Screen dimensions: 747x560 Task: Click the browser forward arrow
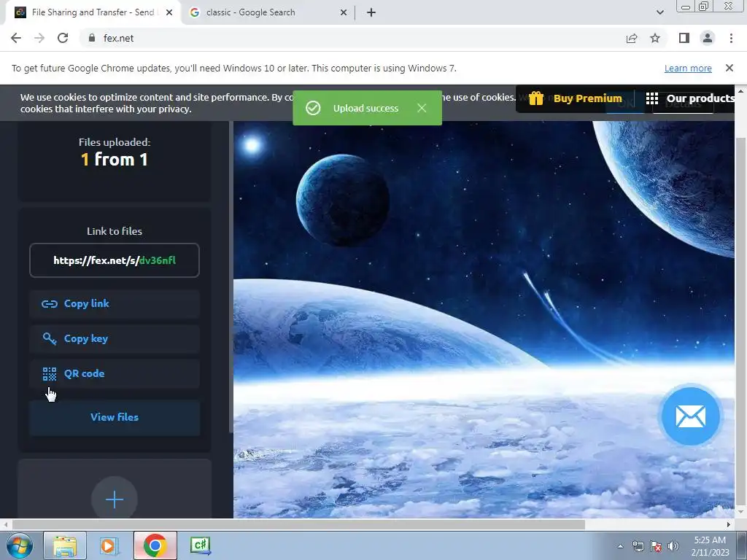(39, 38)
